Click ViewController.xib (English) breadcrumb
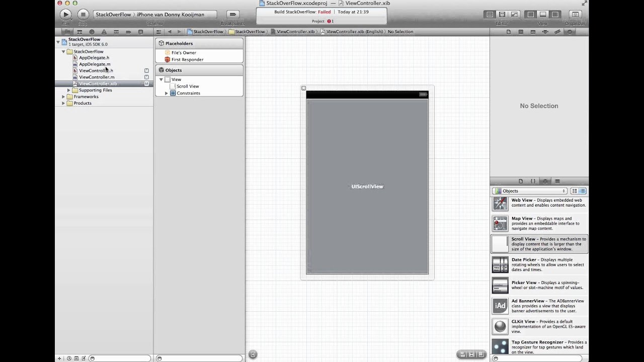The height and width of the screenshot is (362, 644). (x=352, y=32)
